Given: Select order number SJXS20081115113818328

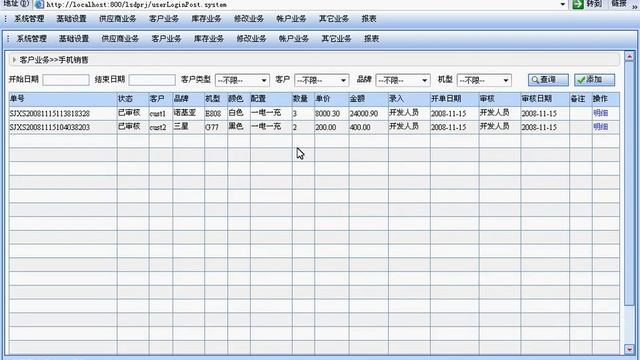Looking at the screenshot, I should tap(49, 113).
